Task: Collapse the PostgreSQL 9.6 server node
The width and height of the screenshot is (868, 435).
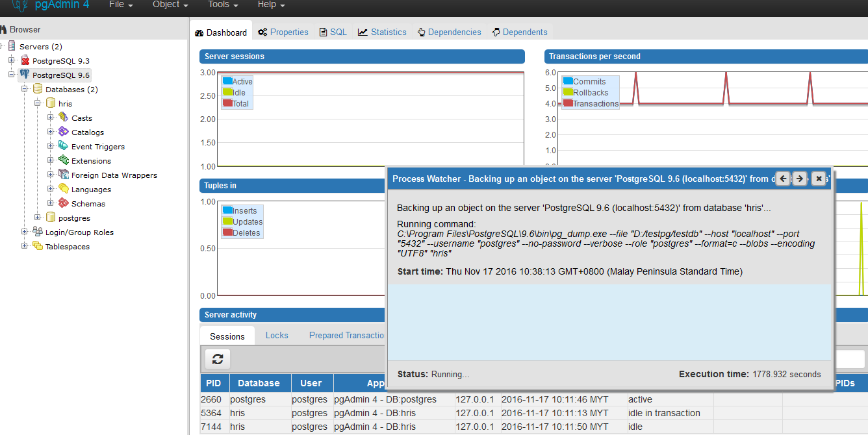Action: coord(11,75)
